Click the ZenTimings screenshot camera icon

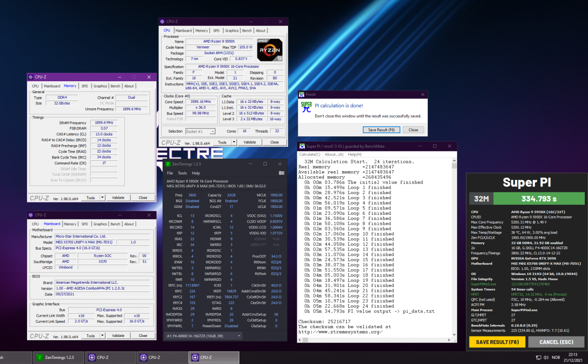(281, 173)
